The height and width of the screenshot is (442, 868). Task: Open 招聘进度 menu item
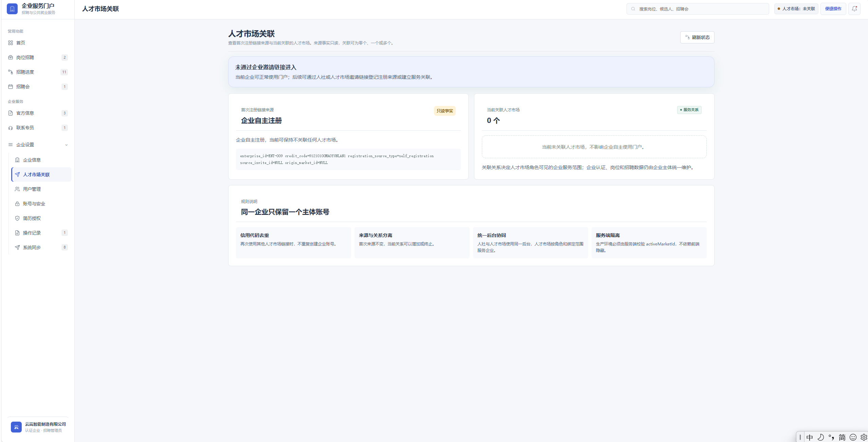38,72
